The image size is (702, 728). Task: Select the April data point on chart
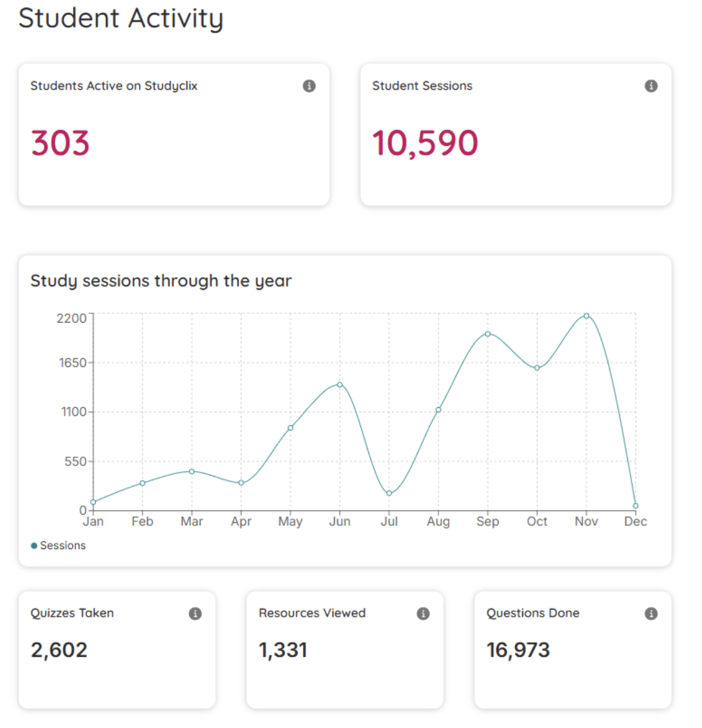[241, 483]
